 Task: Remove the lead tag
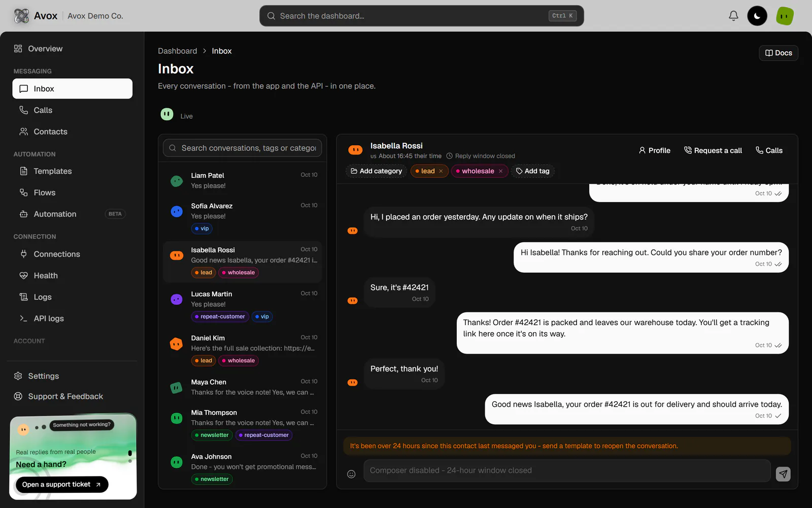[441, 171]
